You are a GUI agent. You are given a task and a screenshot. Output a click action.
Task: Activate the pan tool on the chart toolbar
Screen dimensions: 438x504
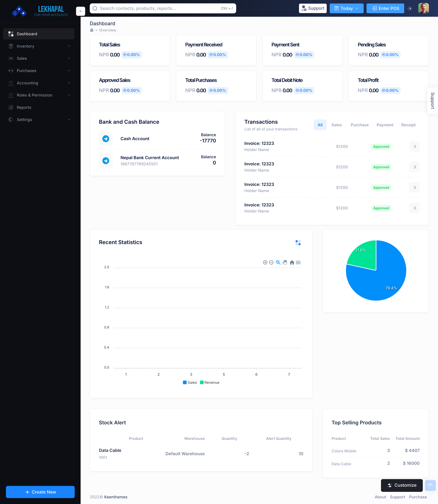tap(285, 262)
